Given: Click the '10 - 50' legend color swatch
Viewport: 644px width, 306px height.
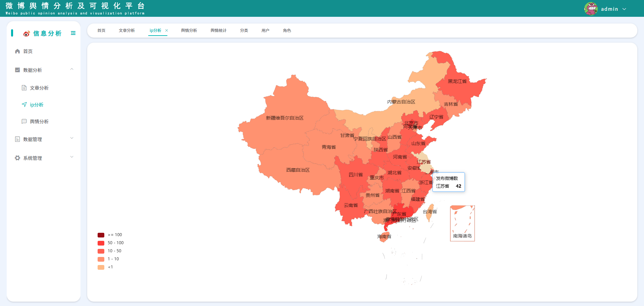Looking at the screenshot, I should coord(101,251).
